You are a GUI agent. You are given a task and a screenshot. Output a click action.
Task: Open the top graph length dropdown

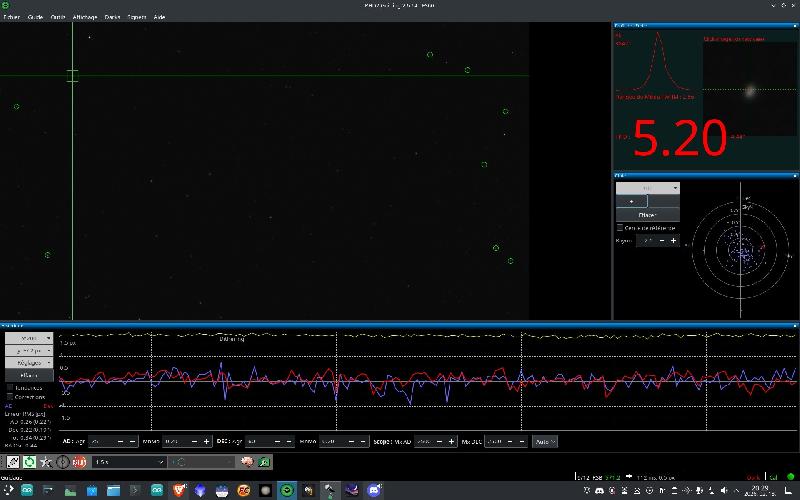click(29, 338)
